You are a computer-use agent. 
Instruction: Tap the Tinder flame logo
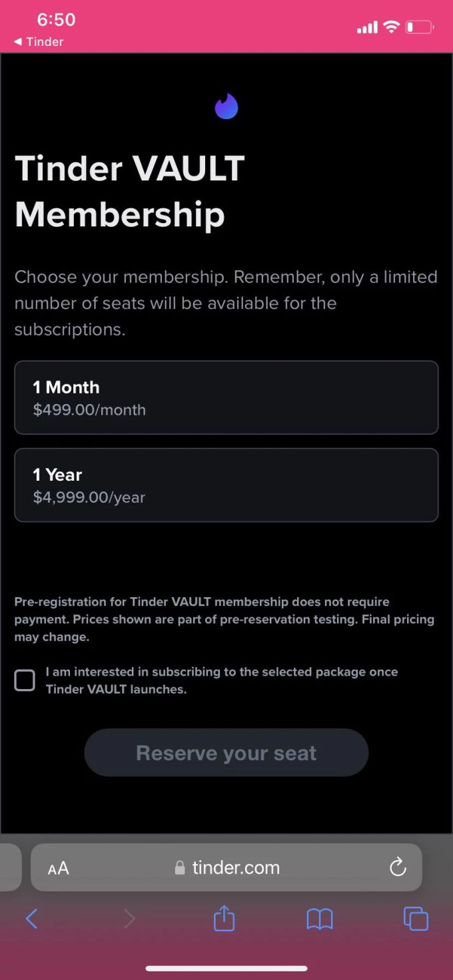[x=226, y=107]
